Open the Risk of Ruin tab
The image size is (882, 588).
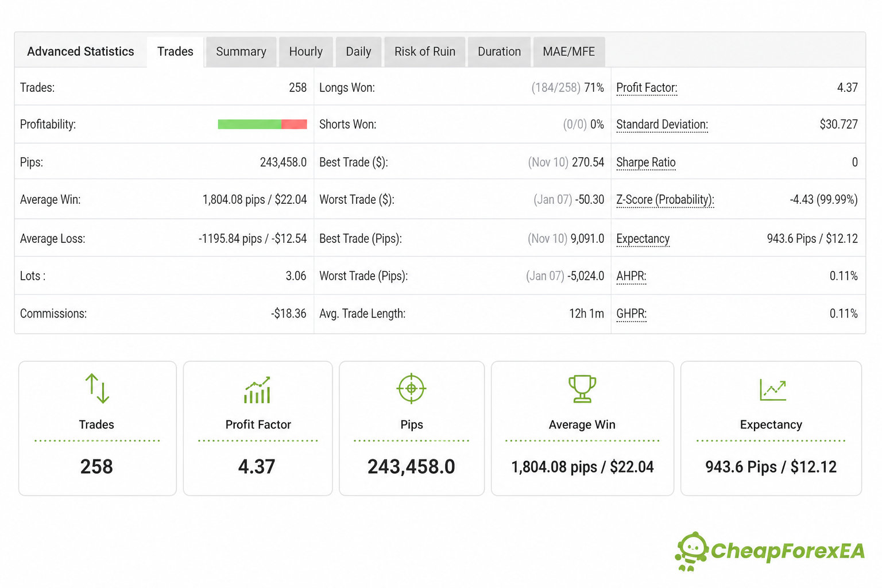tap(425, 52)
